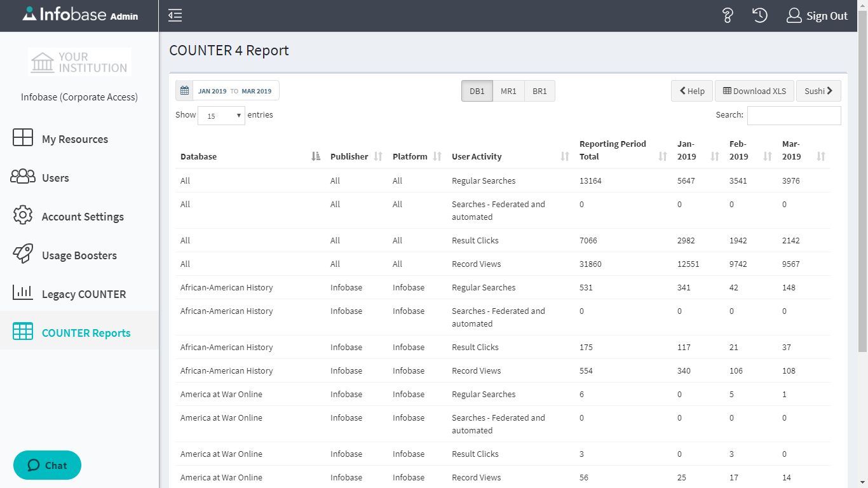Click the Sign Out user icon
The image size is (868, 488).
pos(794,16)
